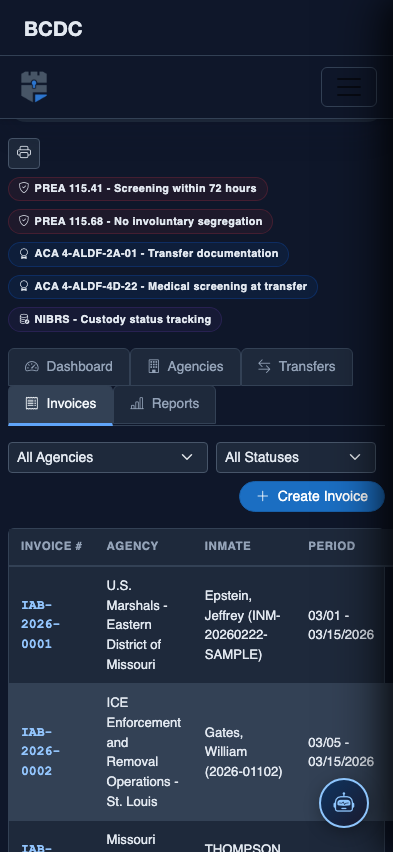Click award icon on ACA 4-ALDF-4D-22 badge

tap(23, 286)
